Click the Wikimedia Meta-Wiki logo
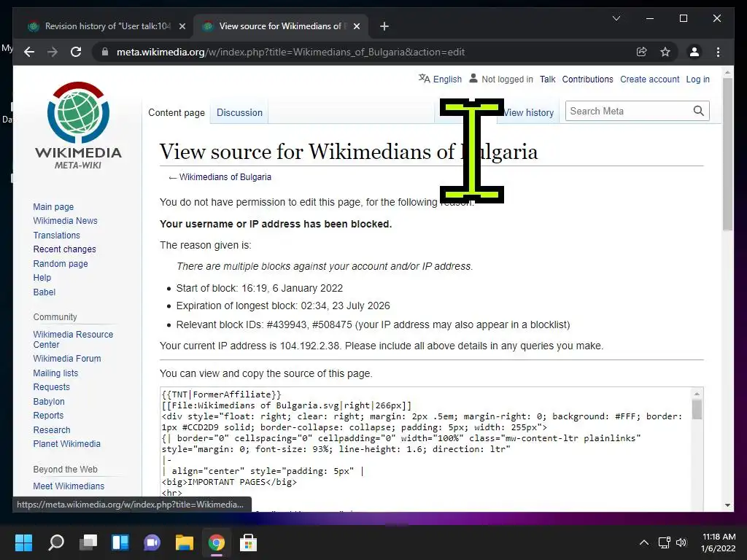 coord(78,125)
